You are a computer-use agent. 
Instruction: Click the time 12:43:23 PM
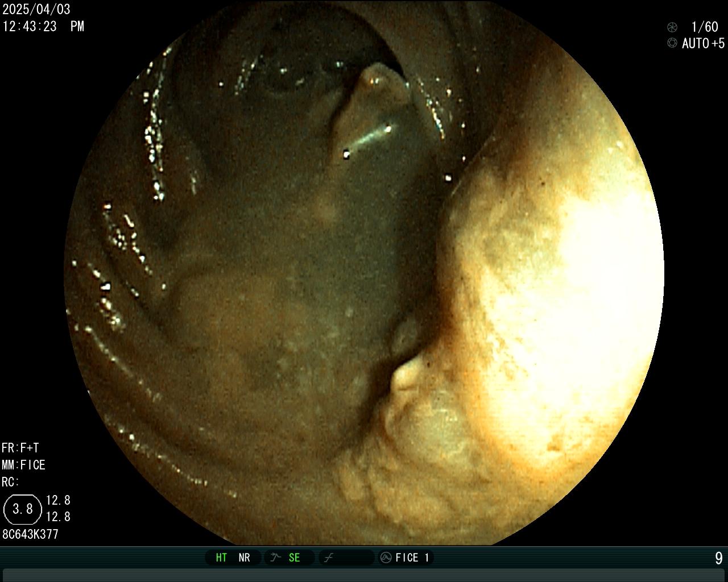click(43, 26)
